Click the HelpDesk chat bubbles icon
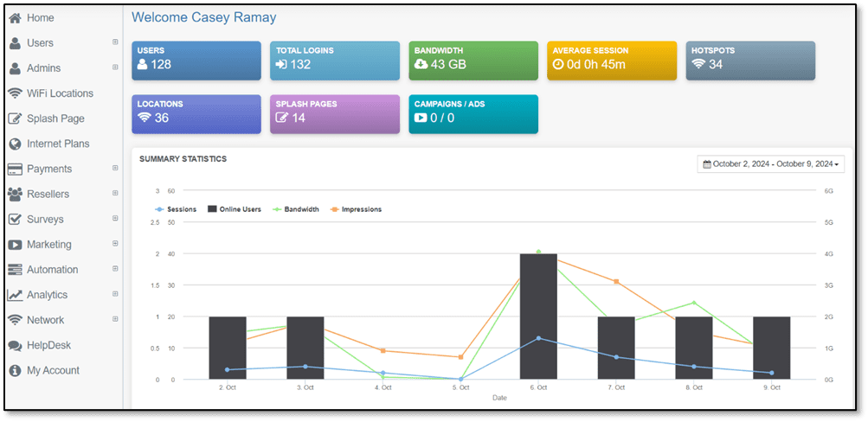868x422 pixels. coord(14,345)
